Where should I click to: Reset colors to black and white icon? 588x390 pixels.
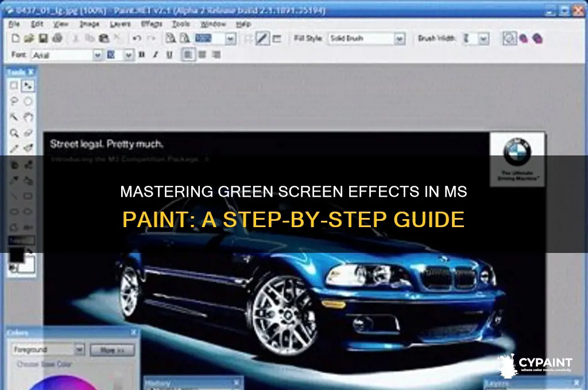pos(13,268)
